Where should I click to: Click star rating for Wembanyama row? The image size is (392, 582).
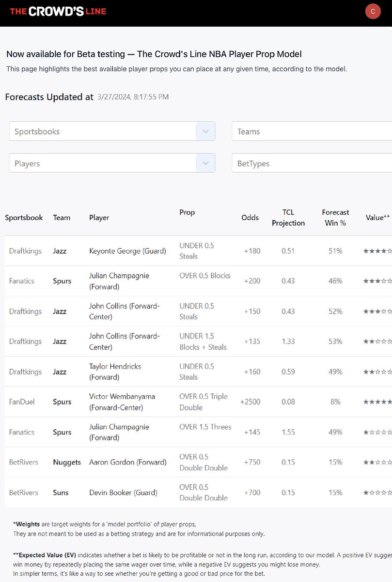coord(377,402)
